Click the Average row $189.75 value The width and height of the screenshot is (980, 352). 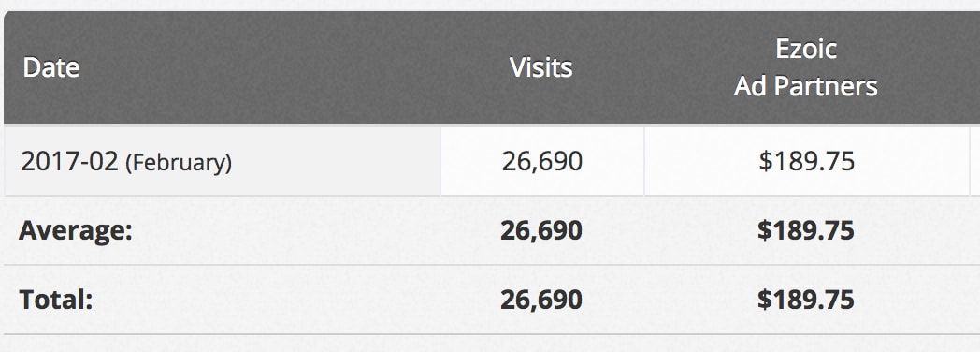[x=806, y=230]
